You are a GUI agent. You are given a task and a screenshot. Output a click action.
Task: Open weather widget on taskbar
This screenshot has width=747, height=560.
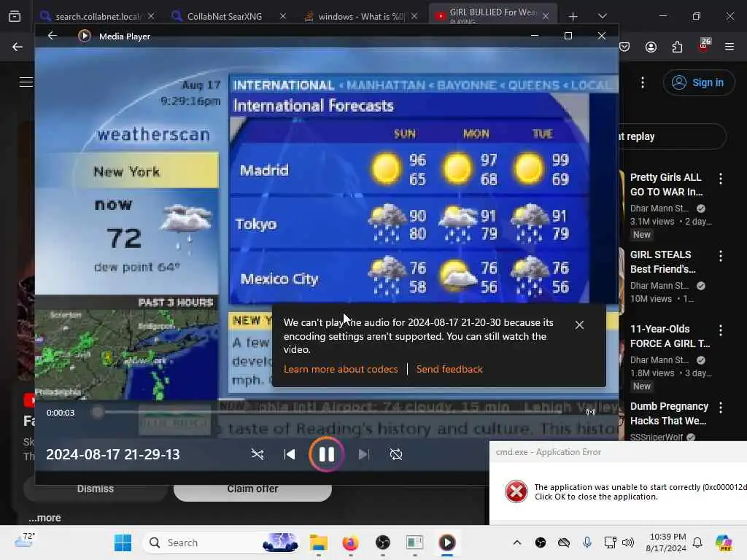pos(24,540)
